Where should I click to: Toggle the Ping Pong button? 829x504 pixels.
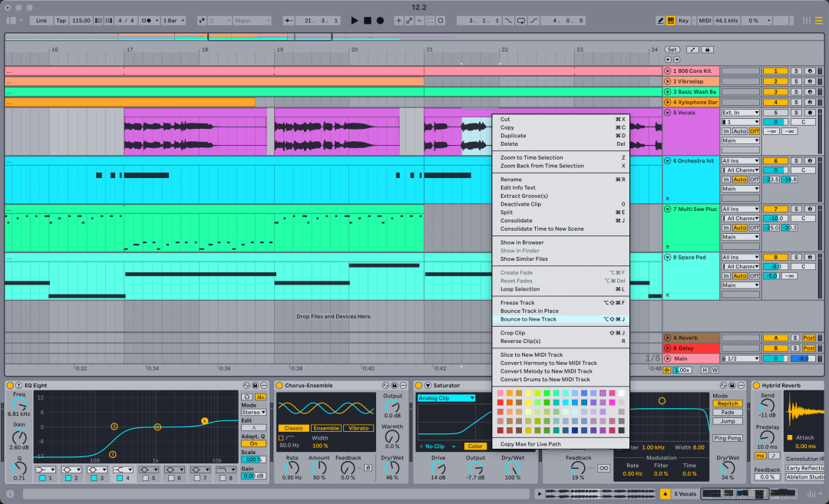point(728,438)
